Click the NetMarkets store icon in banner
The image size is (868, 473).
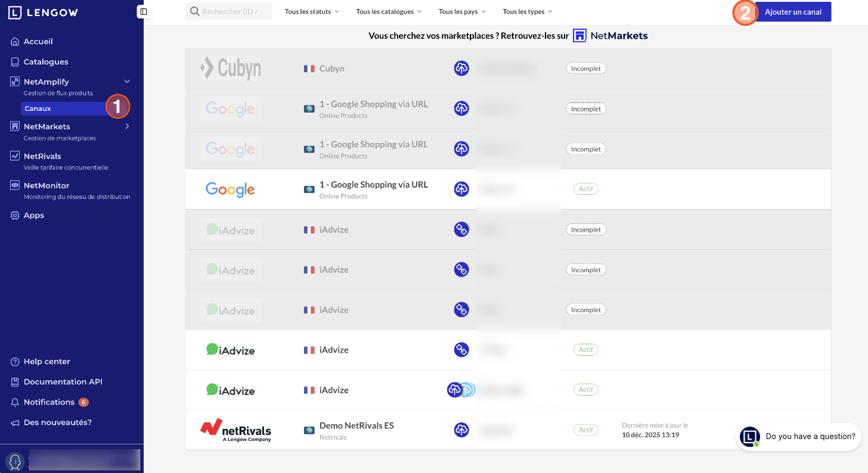579,36
